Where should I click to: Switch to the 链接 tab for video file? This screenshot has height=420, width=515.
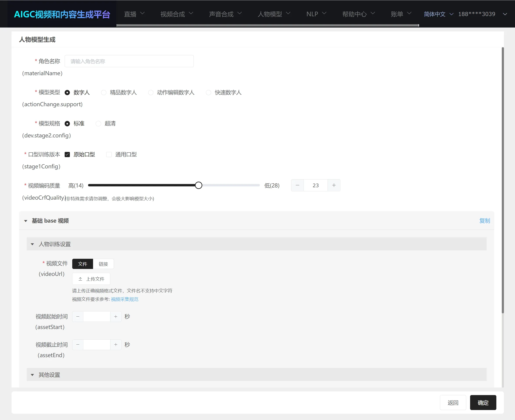(103, 264)
